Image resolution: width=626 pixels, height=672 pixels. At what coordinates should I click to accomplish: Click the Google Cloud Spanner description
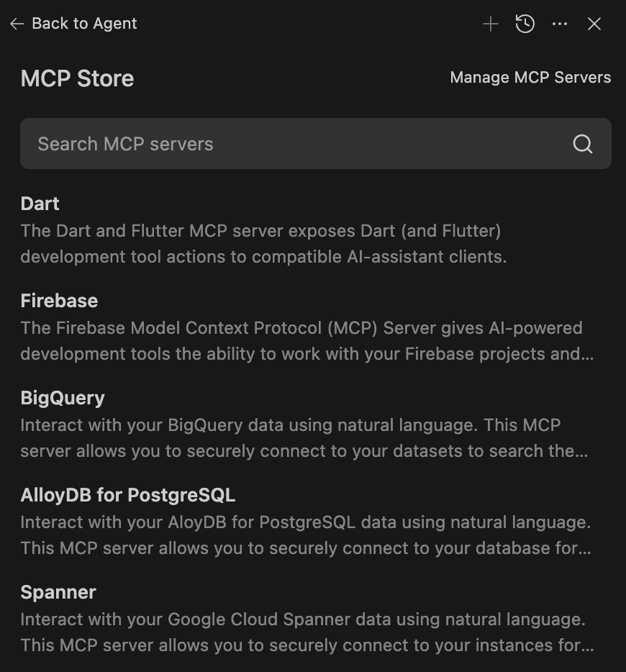[302, 632]
